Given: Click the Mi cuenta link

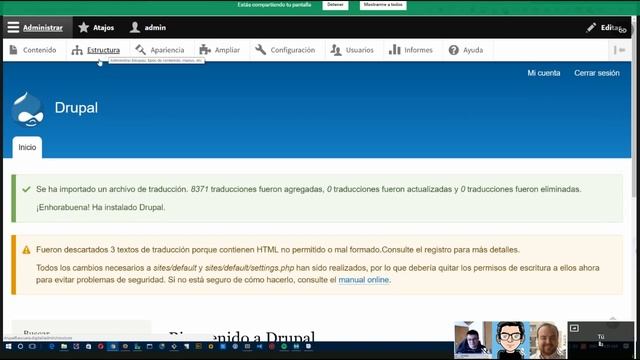Looking at the screenshot, I should (x=544, y=73).
